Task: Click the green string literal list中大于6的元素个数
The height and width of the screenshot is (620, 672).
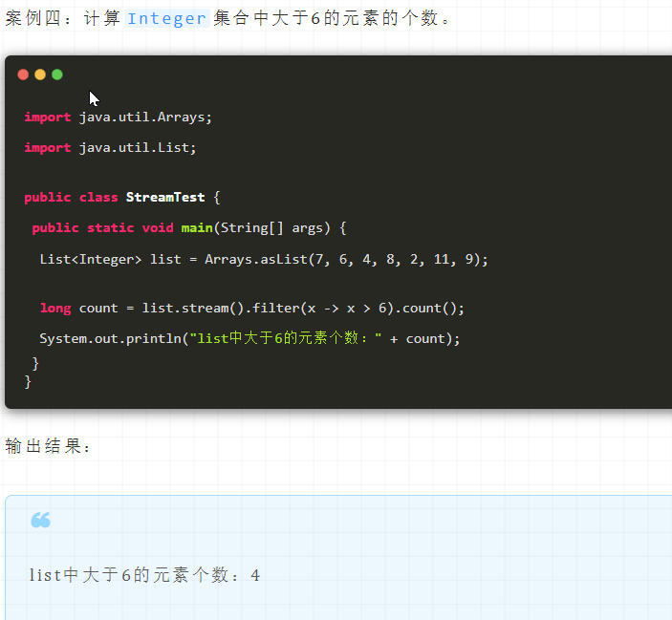Action: coord(286,339)
